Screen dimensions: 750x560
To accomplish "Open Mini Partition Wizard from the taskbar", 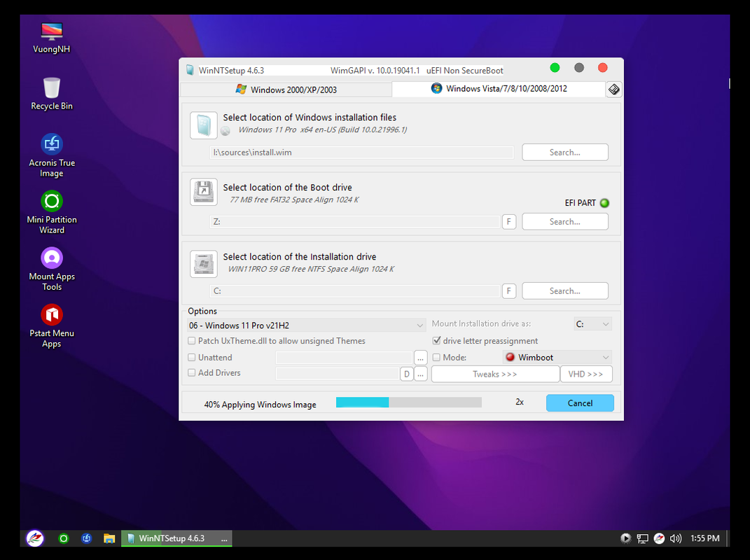I will click(63, 538).
